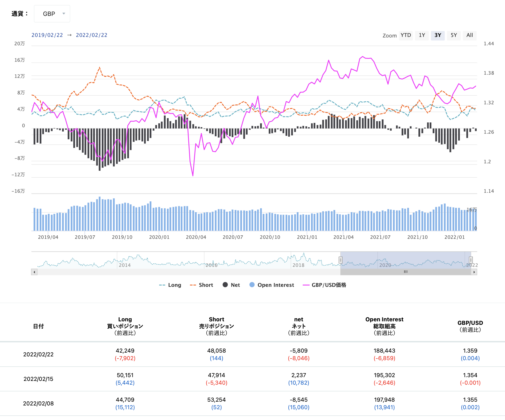The width and height of the screenshot is (505, 420).
Task: Click the GBP/USD column header
Action: (470, 326)
